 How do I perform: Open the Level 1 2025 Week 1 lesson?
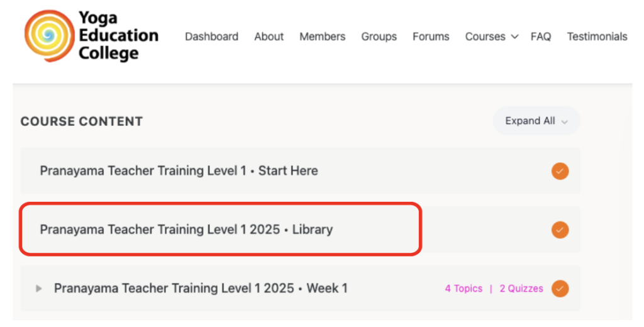click(x=201, y=288)
